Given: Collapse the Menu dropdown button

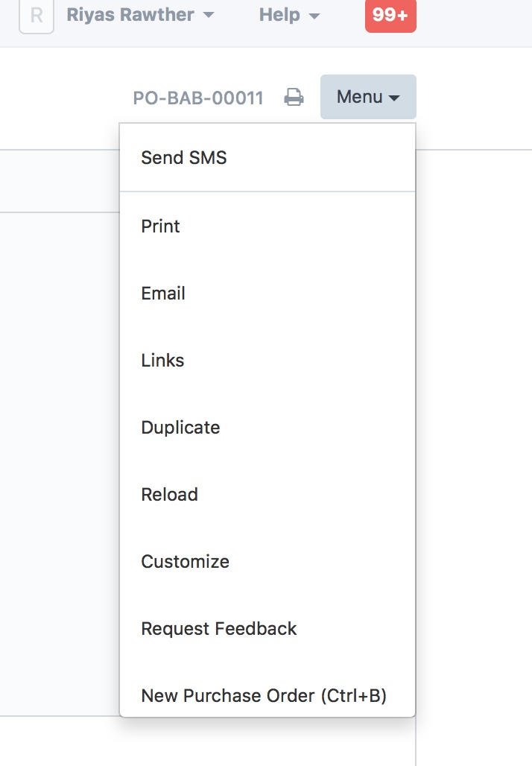Looking at the screenshot, I should tap(368, 97).
